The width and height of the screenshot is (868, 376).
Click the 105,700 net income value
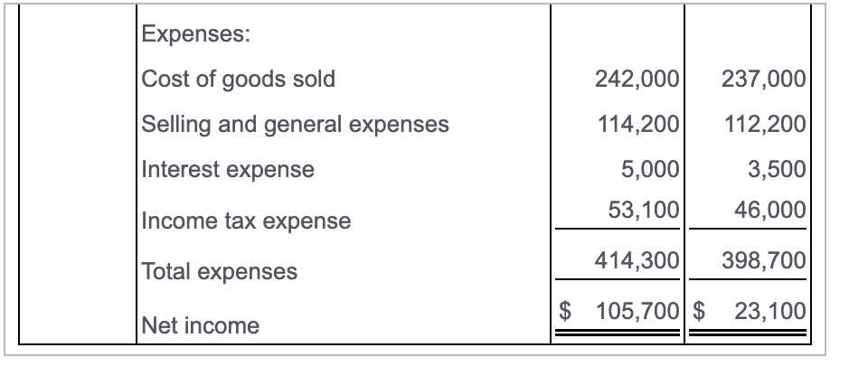tap(637, 311)
